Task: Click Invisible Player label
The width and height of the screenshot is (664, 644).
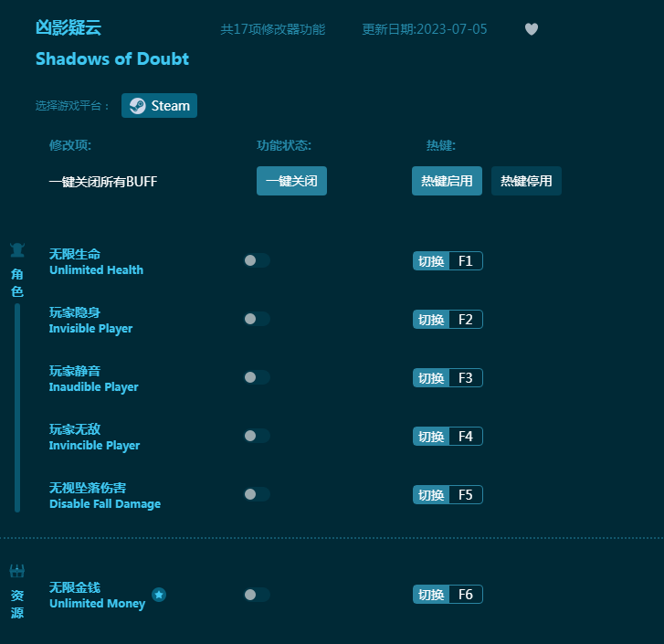Action: click(x=90, y=329)
